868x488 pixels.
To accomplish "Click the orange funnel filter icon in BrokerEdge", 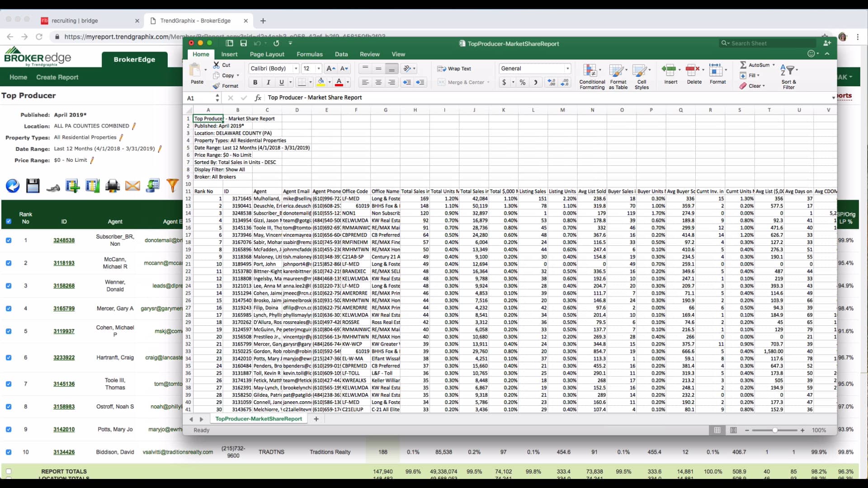I will 172,186.
